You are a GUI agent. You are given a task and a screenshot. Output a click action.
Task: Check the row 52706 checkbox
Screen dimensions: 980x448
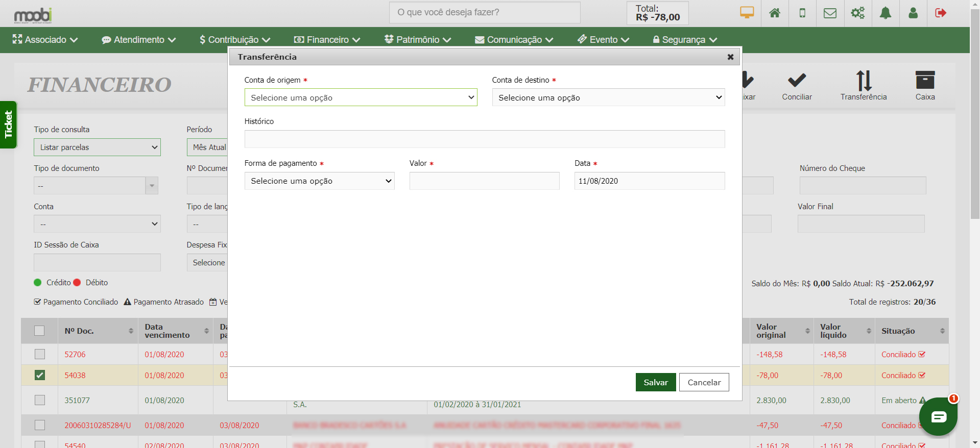point(40,354)
